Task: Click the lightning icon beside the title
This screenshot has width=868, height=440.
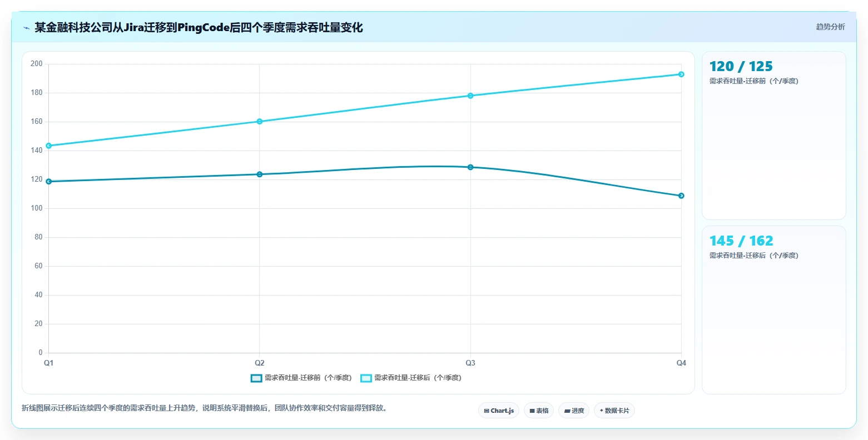Action: coord(26,28)
